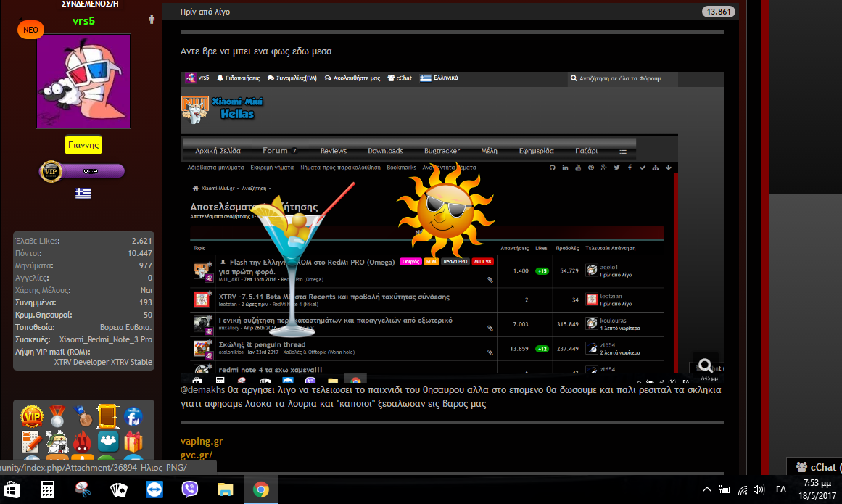Image resolution: width=842 pixels, height=504 pixels.
Task: Click the Greek flag under the VIP rank
Action: click(x=83, y=193)
